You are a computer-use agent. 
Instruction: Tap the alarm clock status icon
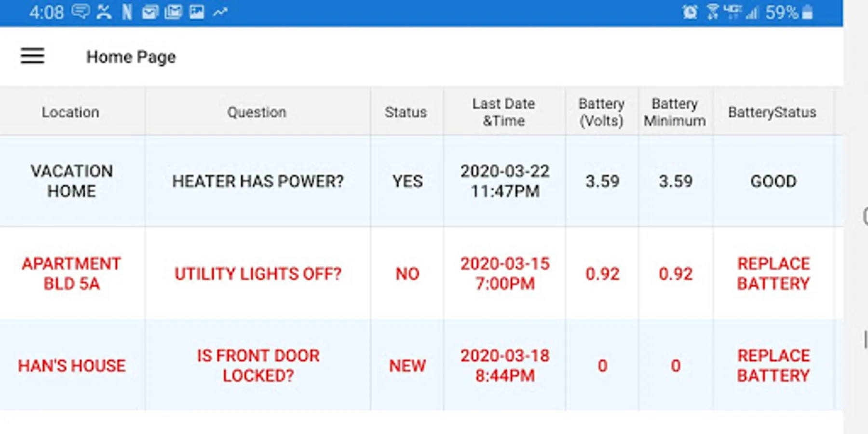690,12
